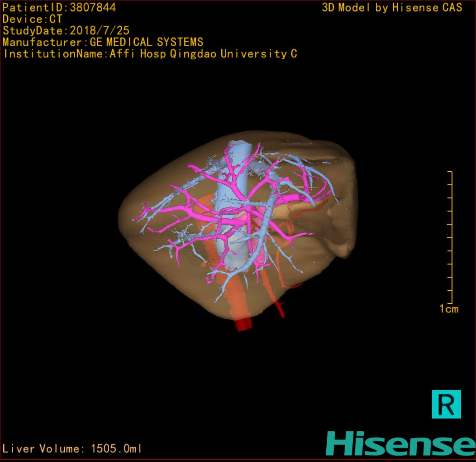Click the Liver Volume: 1505.0ml readout

72,449
